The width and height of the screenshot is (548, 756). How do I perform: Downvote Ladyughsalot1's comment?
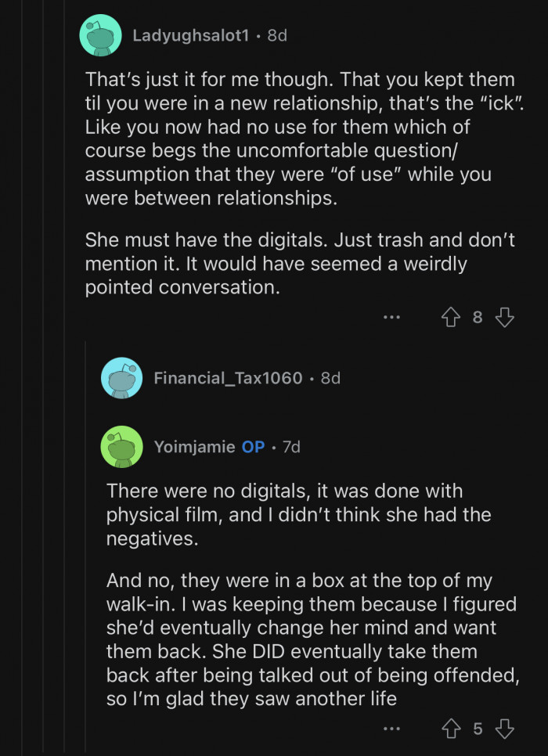coord(505,317)
